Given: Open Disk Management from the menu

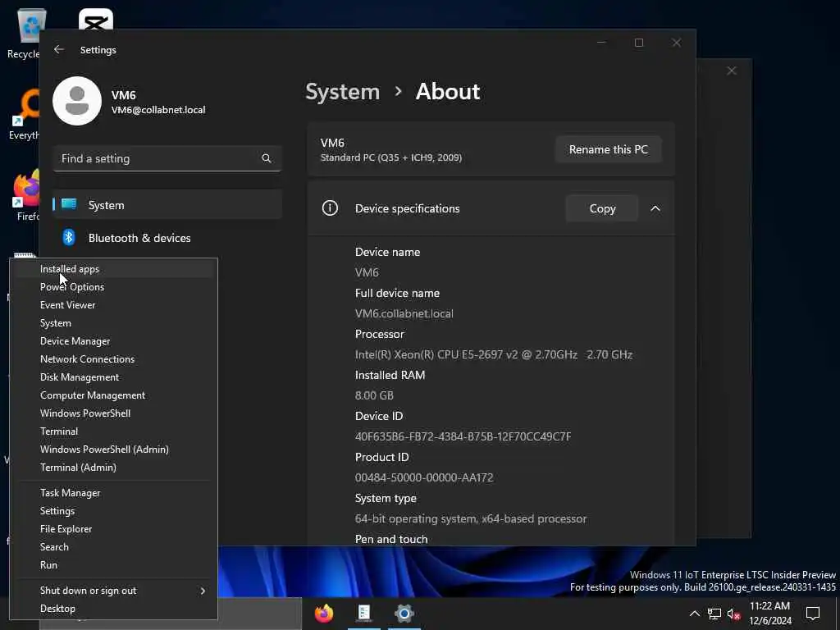Looking at the screenshot, I should 113,377.
